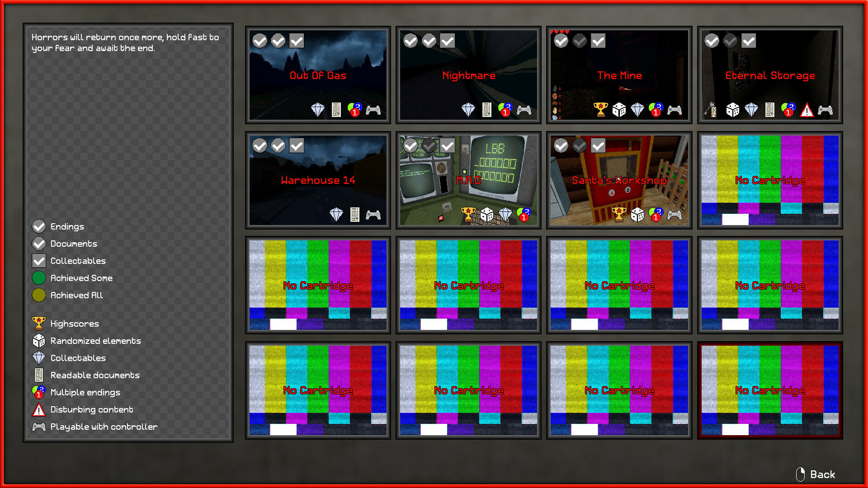Click the trophy icon on M.A.D cartridge
Image resolution: width=868 pixels, height=488 pixels.
tap(468, 214)
